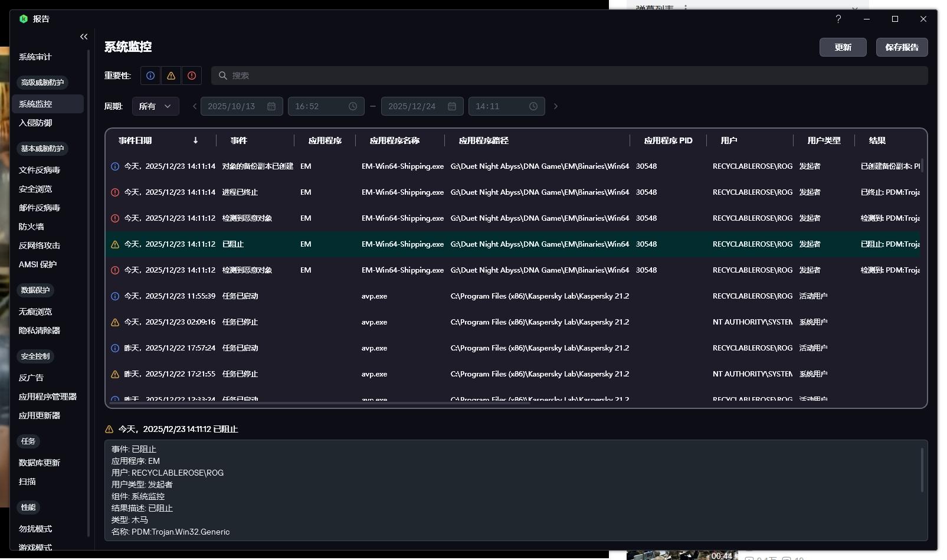Open the start date calendar icon

[271, 106]
